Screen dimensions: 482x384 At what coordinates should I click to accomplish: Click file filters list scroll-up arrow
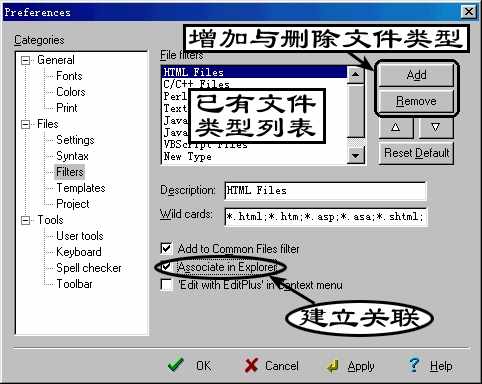click(x=355, y=74)
